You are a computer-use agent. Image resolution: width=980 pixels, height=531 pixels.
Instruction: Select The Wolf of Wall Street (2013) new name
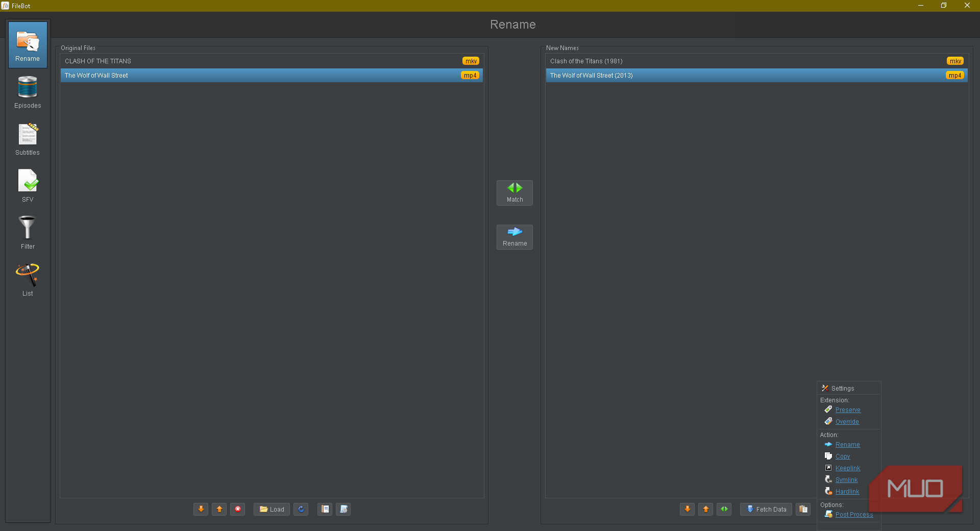pos(756,76)
